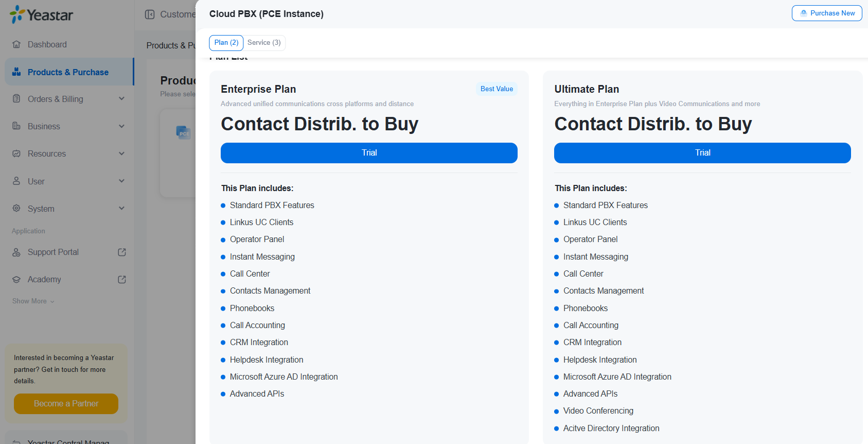Expand the Resources menu chevron
Viewport: 868px width, 444px height.
pyautogui.click(x=121, y=153)
